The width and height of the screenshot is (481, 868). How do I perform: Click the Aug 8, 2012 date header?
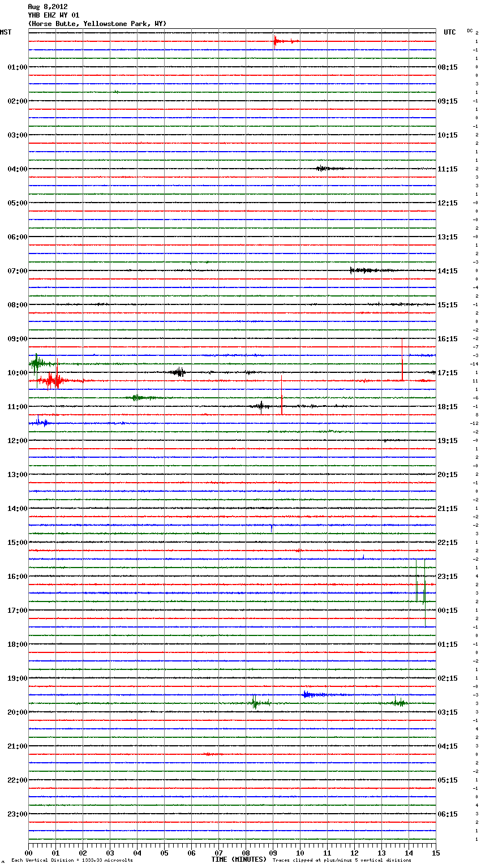tap(48, 7)
